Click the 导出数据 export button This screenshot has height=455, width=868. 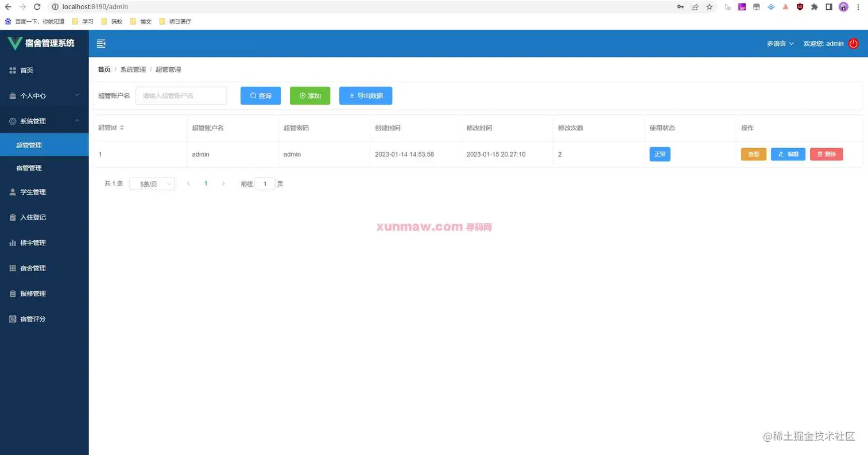(x=366, y=96)
